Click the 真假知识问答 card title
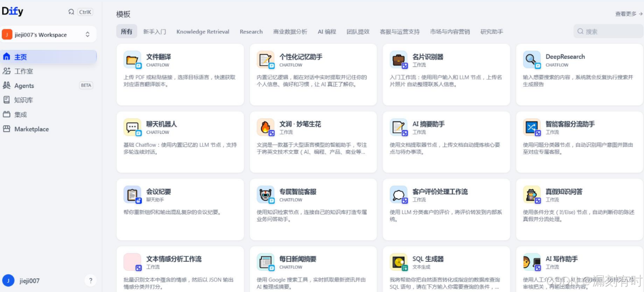 [x=564, y=191]
